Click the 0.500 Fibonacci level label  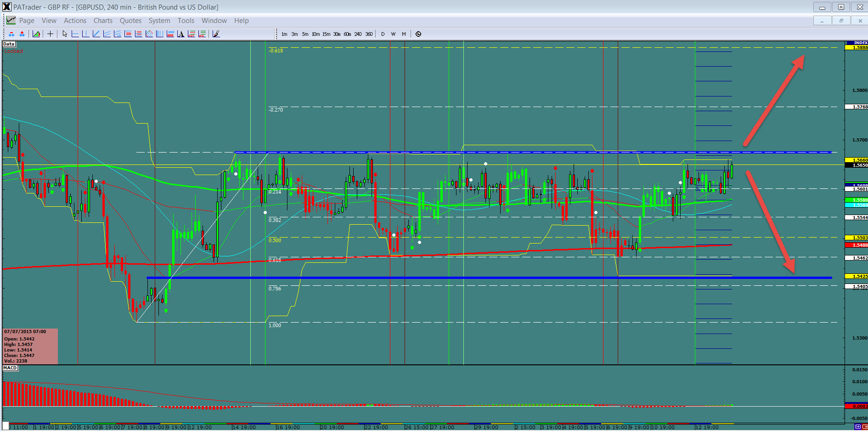(275, 240)
